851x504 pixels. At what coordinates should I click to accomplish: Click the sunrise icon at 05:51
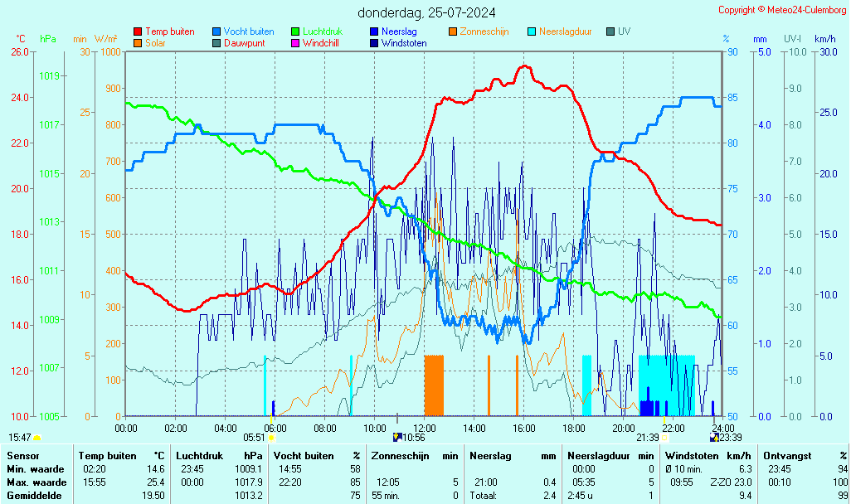point(271,437)
